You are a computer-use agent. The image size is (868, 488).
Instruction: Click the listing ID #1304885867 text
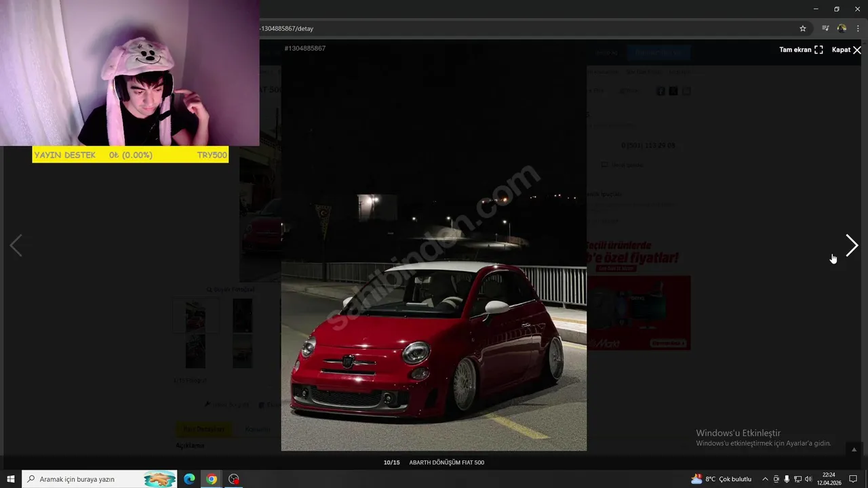click(305, 48)
